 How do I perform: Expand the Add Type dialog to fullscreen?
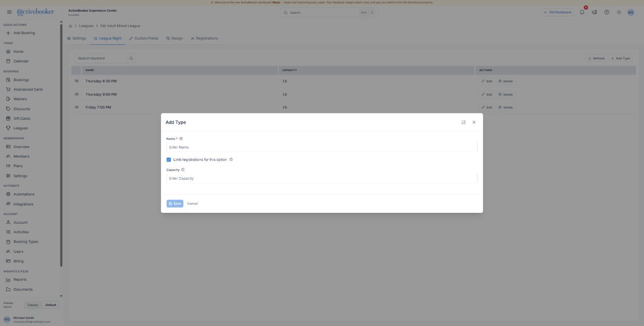464,122
